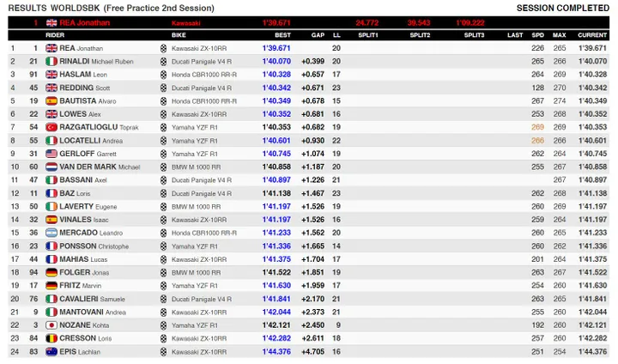The width and height of the screenshot is (618, 364).
Task: Click rider name VAN DER MARK Michael
Action: click(x=100, y=167)
